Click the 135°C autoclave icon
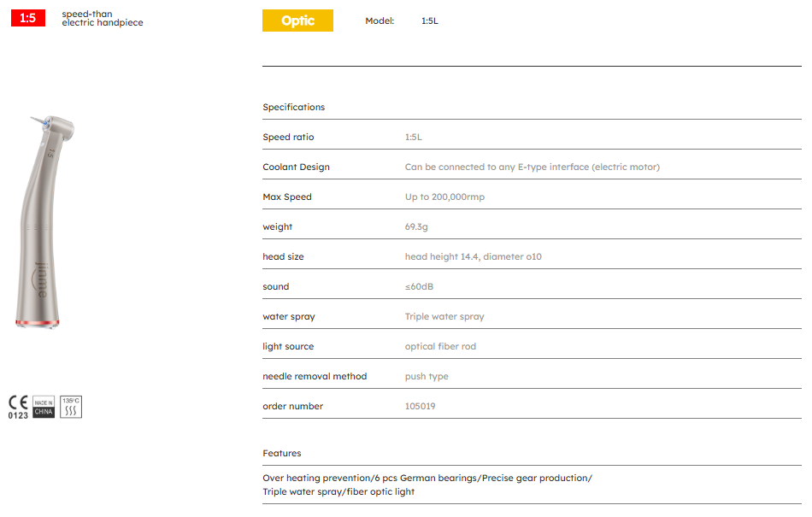The width and height of the screenshot is (812, 517). point(71,407)
